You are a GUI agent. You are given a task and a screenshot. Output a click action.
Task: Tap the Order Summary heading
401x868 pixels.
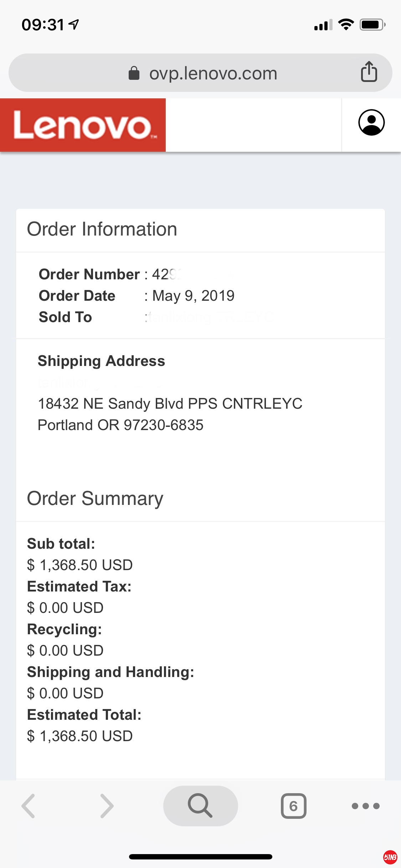(95, 498)
